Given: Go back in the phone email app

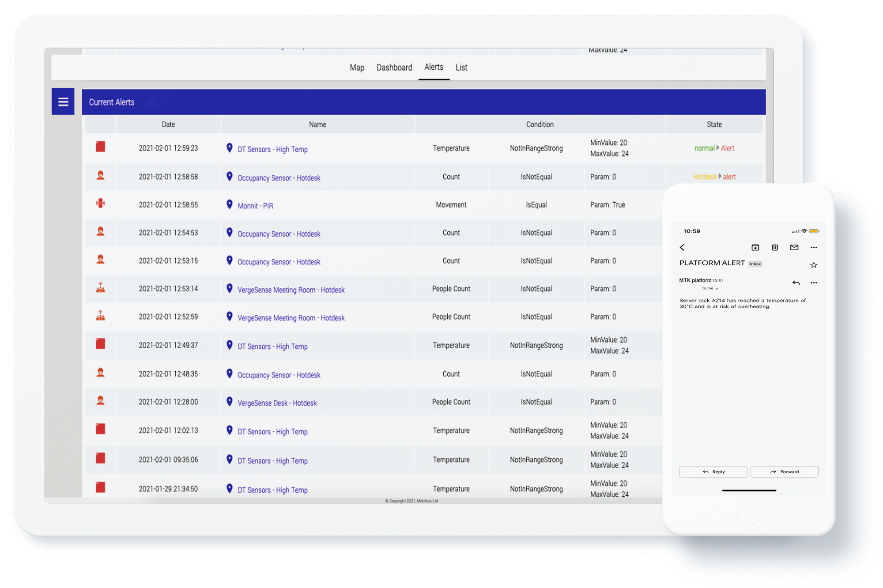Looking at the screenshot, I should point(682,248).
